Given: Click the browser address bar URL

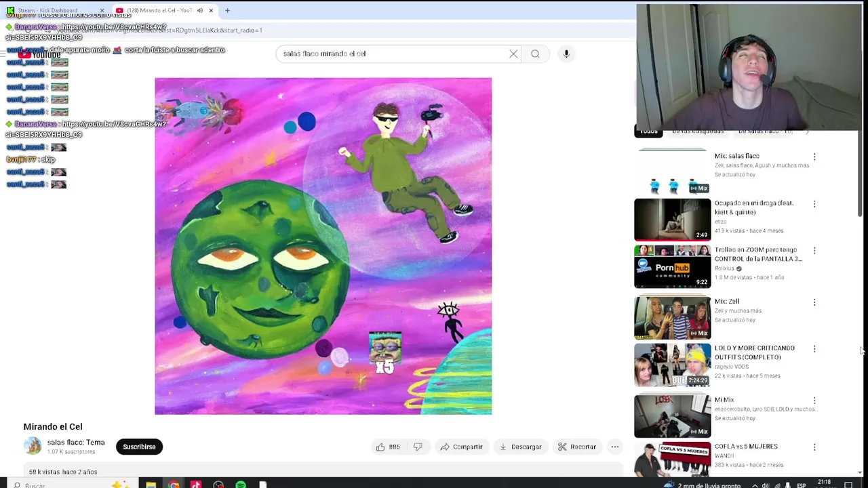Looking at the screenshot, I should [x=160, y=30].
